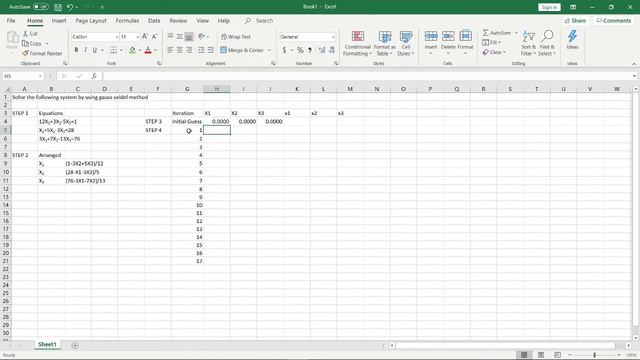Toggle align left
This screenshot has width=640, height=360.
[x=170, y=50]
